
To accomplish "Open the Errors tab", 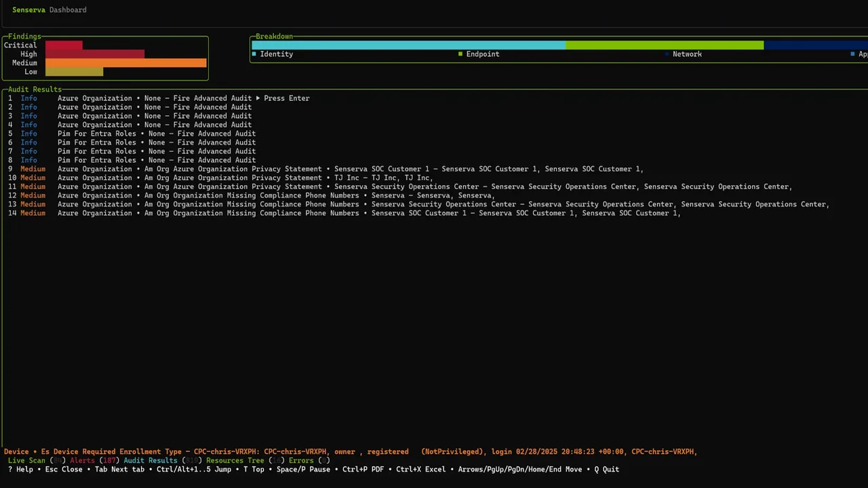I will pos(301,461).
